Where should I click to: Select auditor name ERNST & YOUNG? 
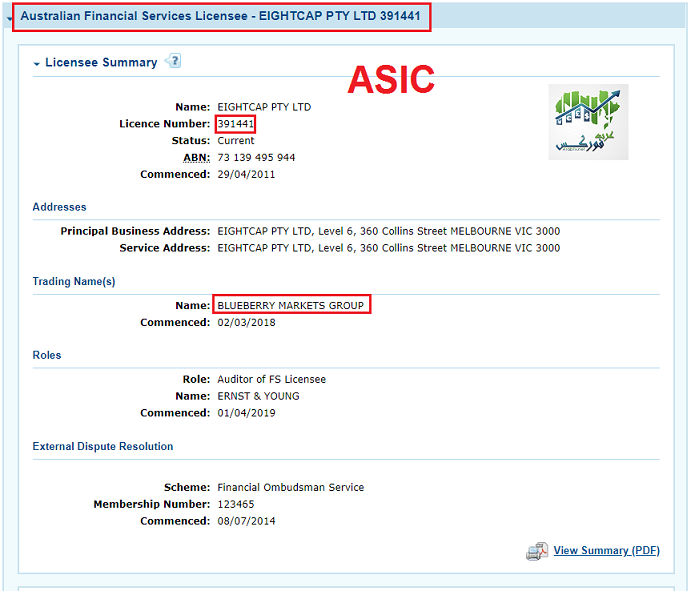pyautogui.click(x=258, y=396)
